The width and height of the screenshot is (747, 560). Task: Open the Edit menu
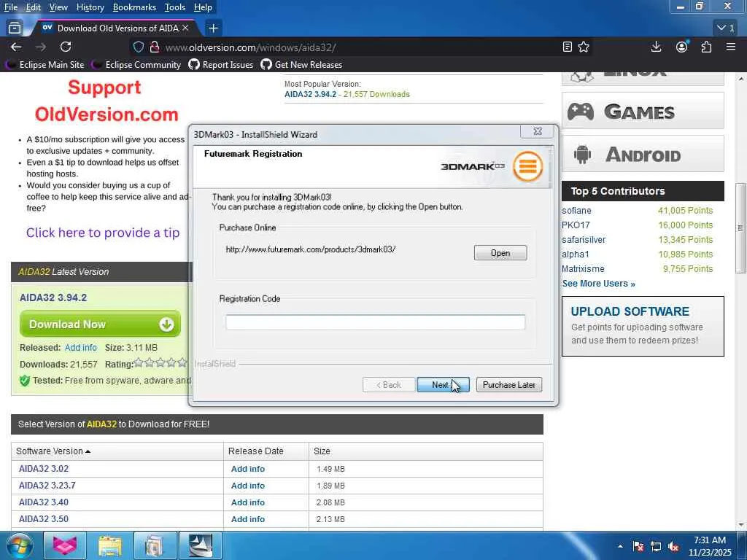(33, 7)
